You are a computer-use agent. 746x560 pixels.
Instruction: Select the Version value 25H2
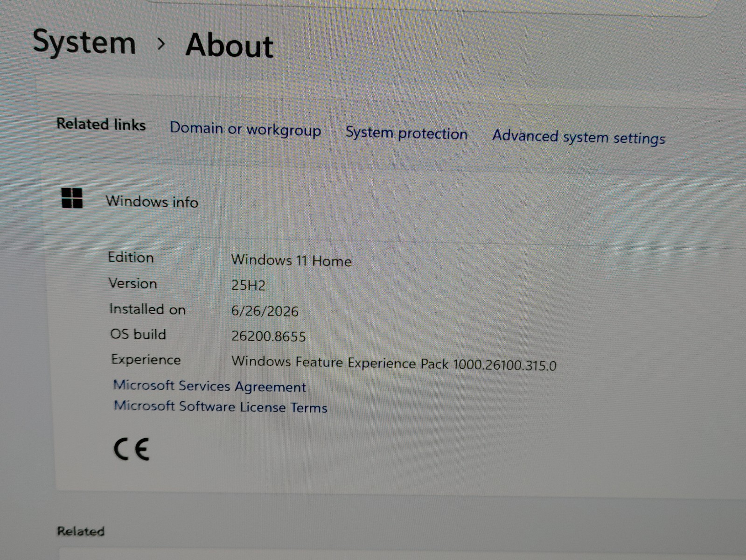pos(248,285)
